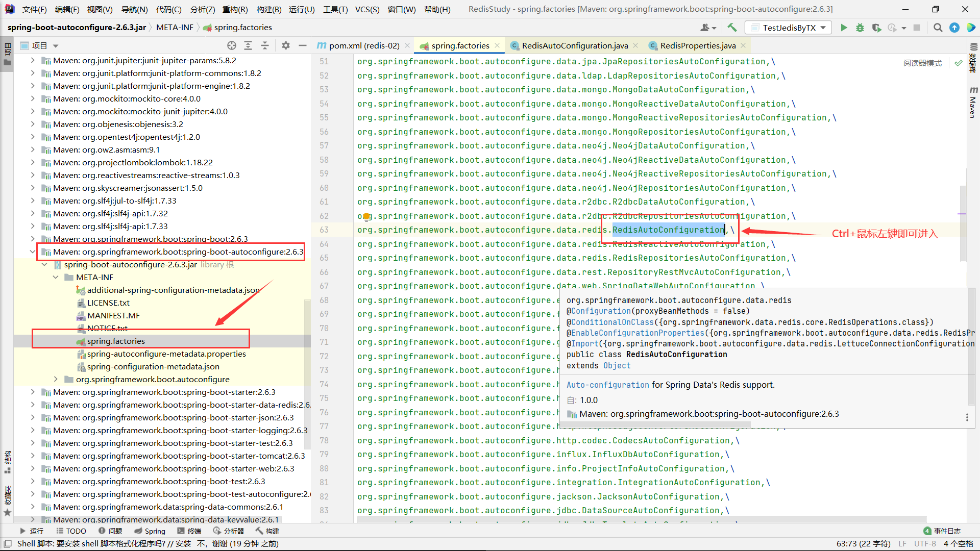Expand the Maven spring-boot-starter-web:2.6.3 node

point(33,468)
